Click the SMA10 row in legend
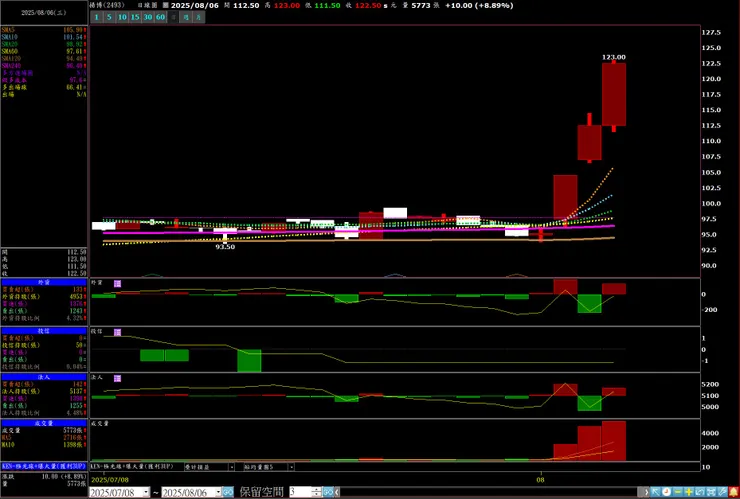Screen dimensions: 740x499 click(44, 37)
